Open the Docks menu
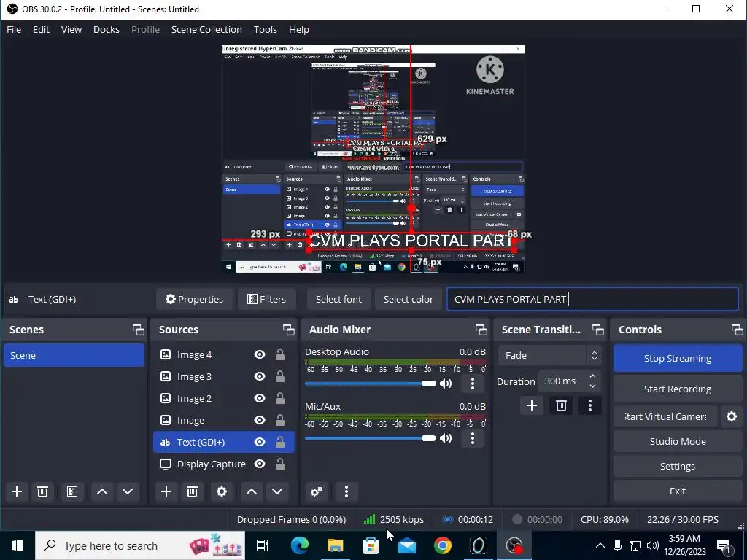This screenshot has height=560, width=747. (x=107, y=29)
